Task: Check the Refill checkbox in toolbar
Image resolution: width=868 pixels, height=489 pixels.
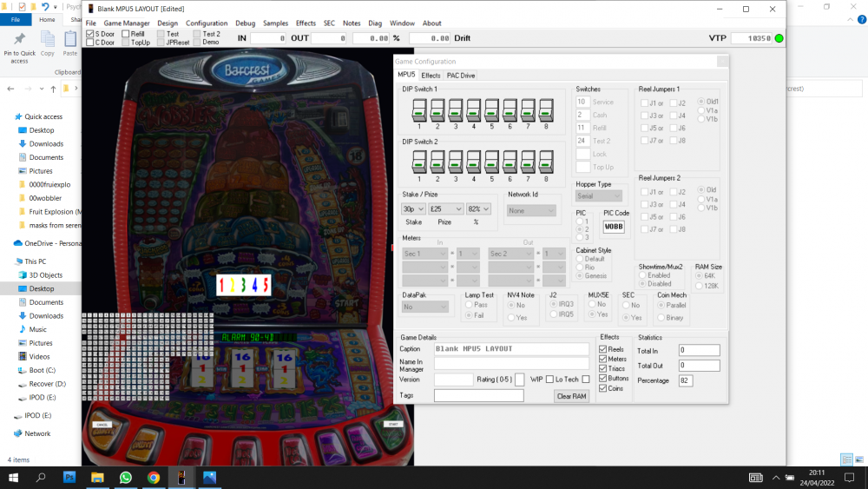Action: pos(126,34)
